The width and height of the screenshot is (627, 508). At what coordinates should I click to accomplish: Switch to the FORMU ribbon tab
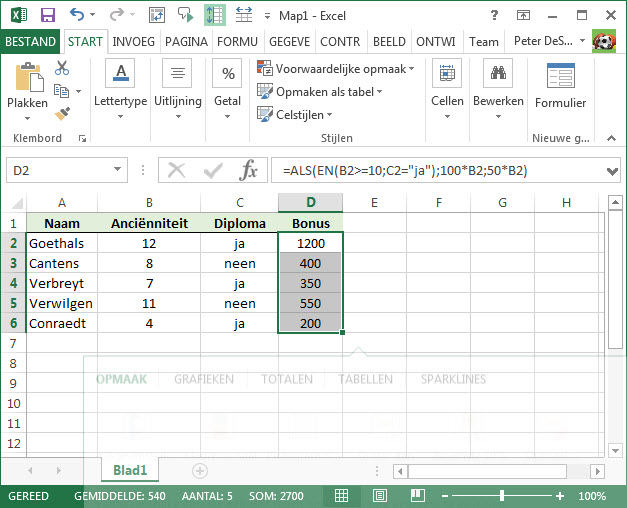tap(238, 42)
